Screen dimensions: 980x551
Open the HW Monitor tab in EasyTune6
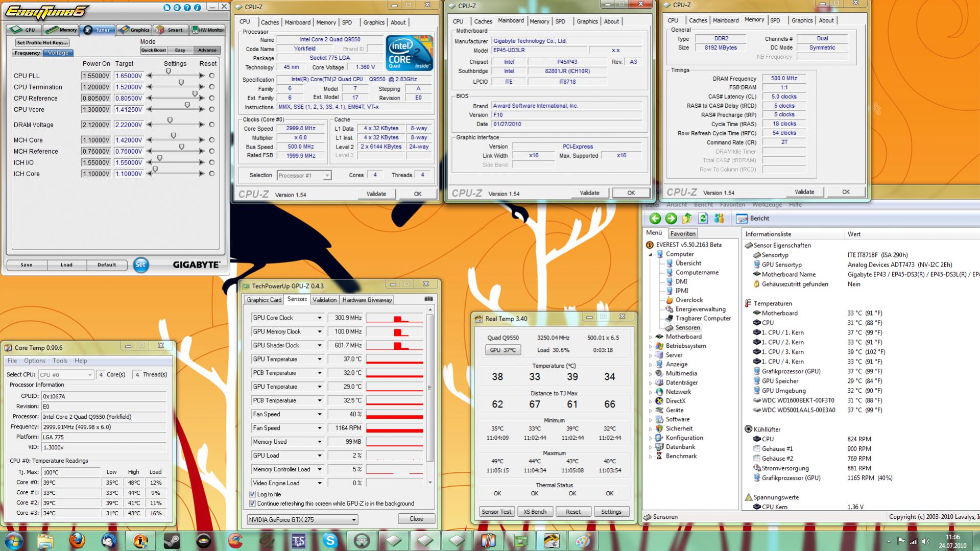click(x=208, y=30)
